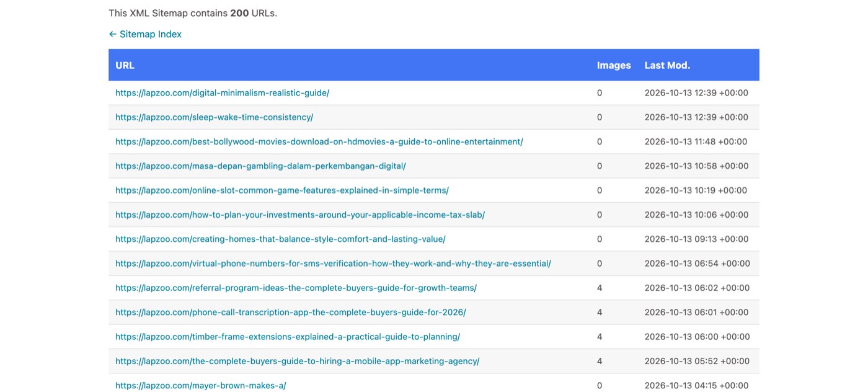868x392 pixels.
Task: Select date 2026-10-13 11:48 +00:00
Action: [696, 141]
